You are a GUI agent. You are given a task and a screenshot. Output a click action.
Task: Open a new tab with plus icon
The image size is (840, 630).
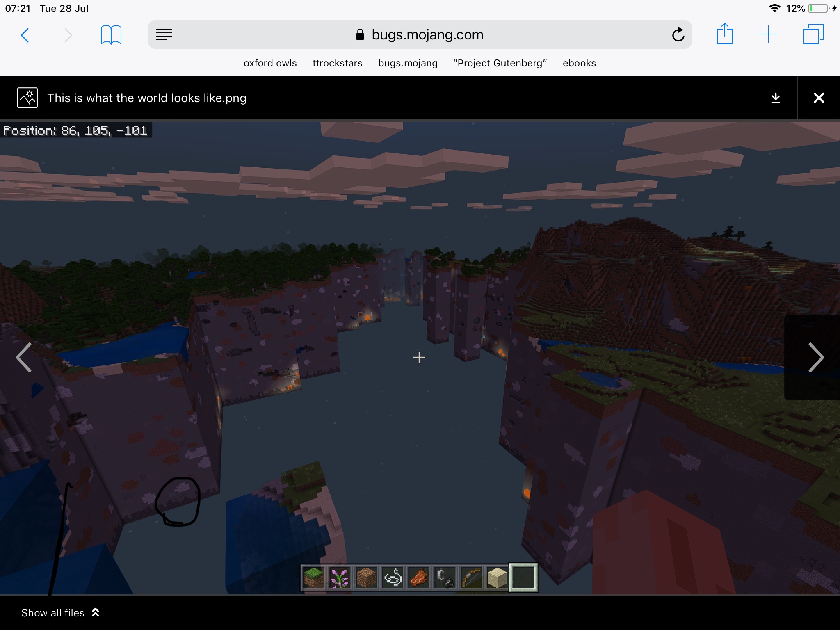click(x=768, y=34)
